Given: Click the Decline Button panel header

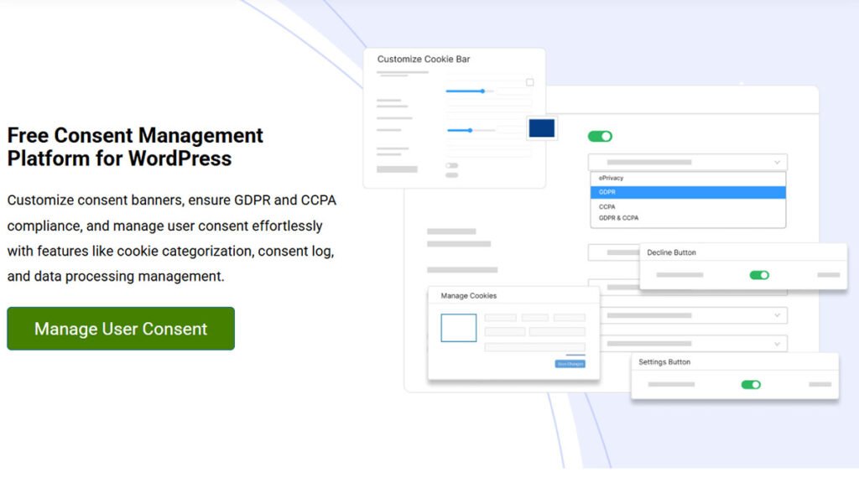Looking at the screenshot, I should tap(671, 252).
